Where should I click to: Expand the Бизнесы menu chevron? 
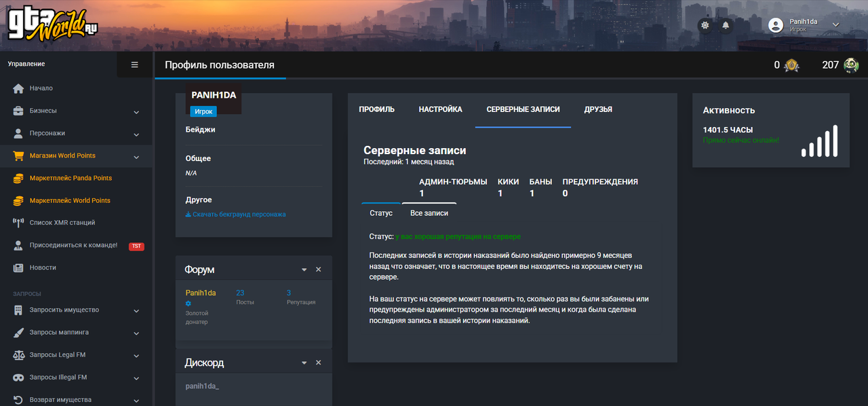click(136, 112)
